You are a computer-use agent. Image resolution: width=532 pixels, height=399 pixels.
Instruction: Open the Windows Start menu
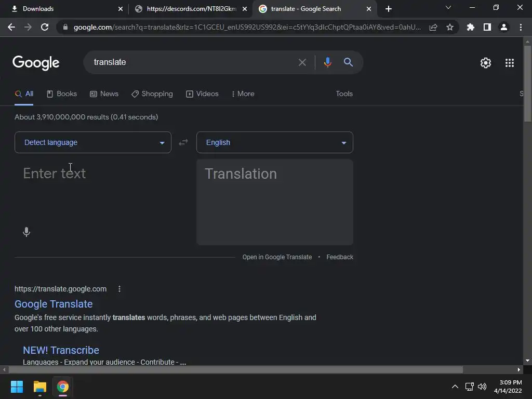(17, 387)
